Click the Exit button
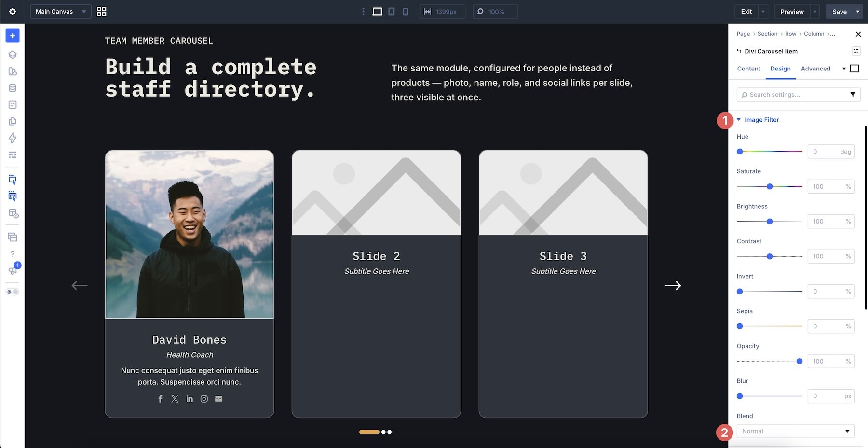 [x=746, y=12]
